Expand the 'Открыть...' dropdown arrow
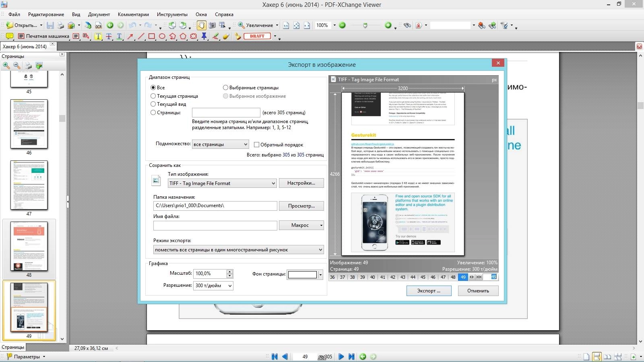644x362 pixels. click(41, 25)
